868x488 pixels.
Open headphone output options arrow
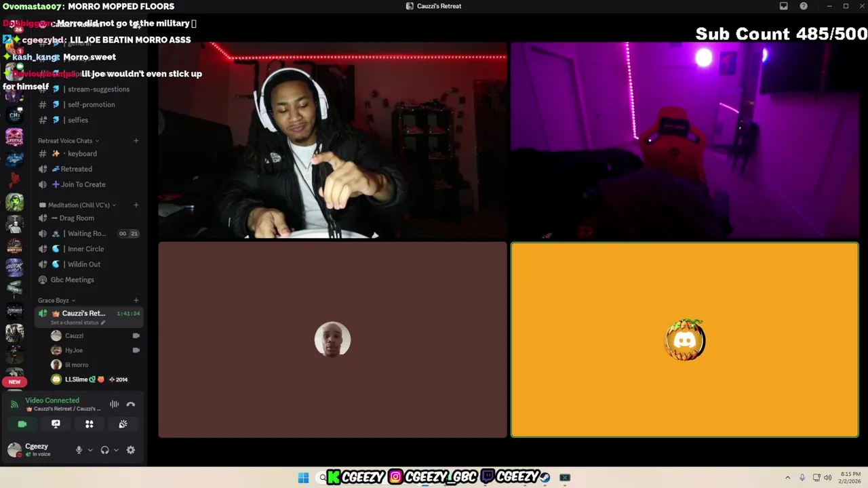(116, 450)
